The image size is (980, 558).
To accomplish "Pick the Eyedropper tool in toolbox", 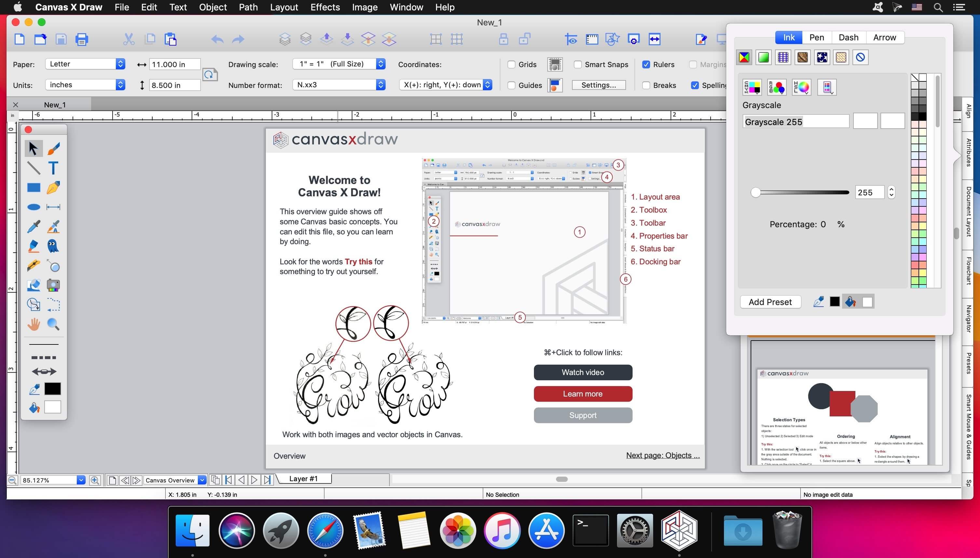I will (x=34, y=227).
